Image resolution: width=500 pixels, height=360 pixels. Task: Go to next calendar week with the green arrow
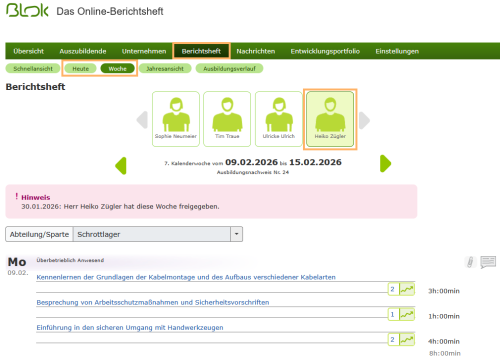pos(385,163)
